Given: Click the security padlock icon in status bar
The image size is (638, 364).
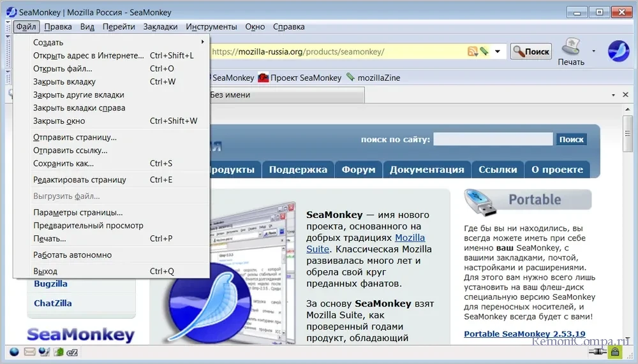Looking at the screenshot, I should [615, 352].
